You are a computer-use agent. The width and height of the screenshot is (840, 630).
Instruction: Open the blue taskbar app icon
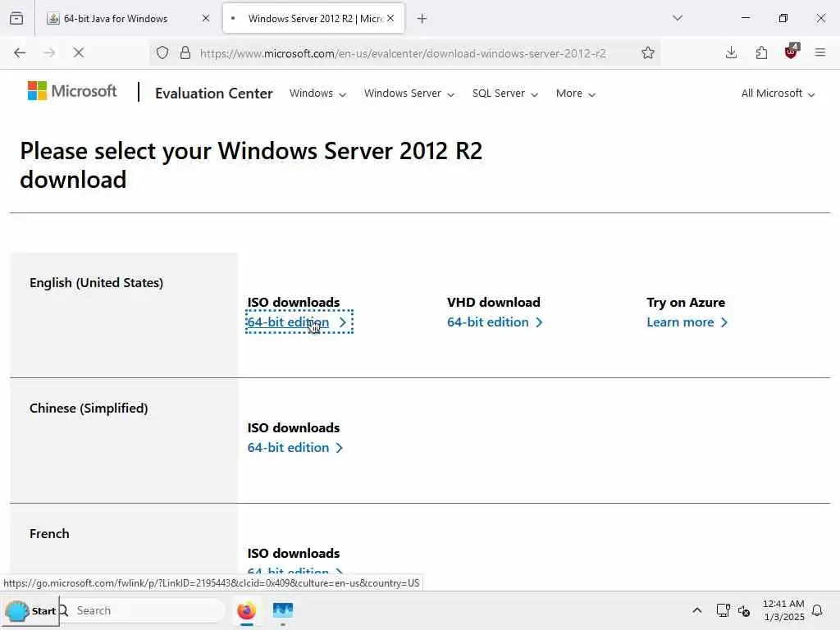pyautogui.click(x=283, y=610)
